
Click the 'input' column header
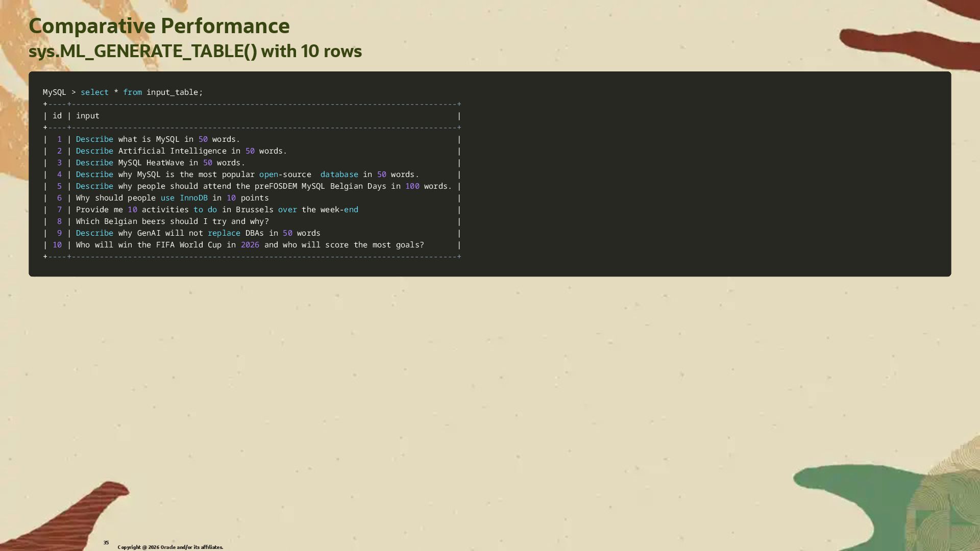click(88, 116)
